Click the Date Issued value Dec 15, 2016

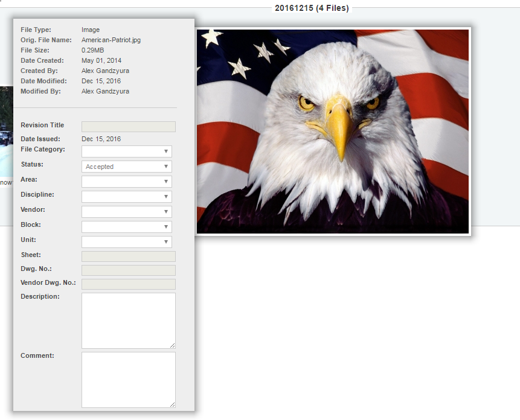pyautogui.click(x=101, y=139)
